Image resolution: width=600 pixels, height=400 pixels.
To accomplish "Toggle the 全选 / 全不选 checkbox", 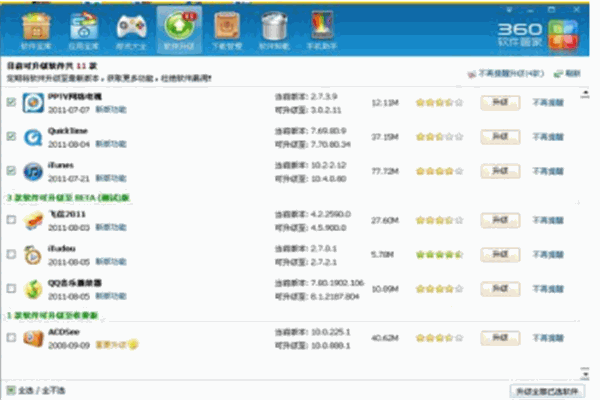I will pyautogui.click(x=11, y=390).
